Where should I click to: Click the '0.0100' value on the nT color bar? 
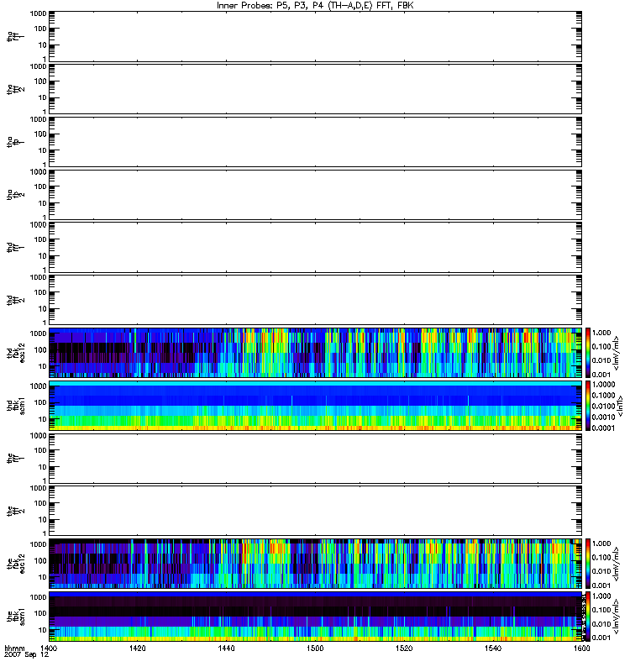[603, 406]
